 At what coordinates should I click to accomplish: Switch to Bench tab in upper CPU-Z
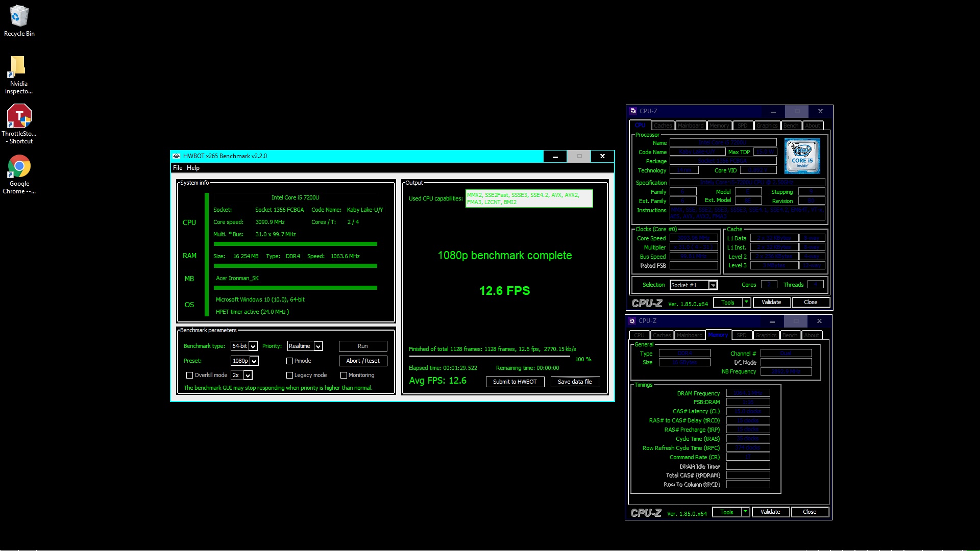click(791, 126)
